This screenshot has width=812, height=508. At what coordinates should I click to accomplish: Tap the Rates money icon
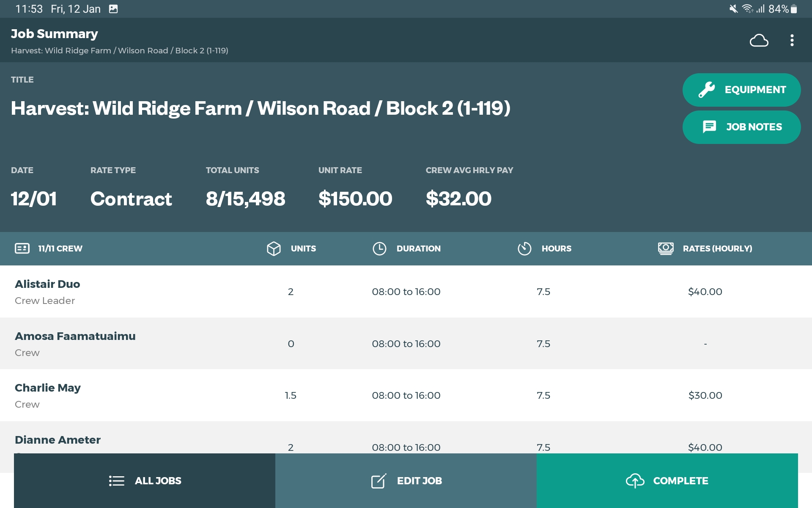(x=666, y=248)
